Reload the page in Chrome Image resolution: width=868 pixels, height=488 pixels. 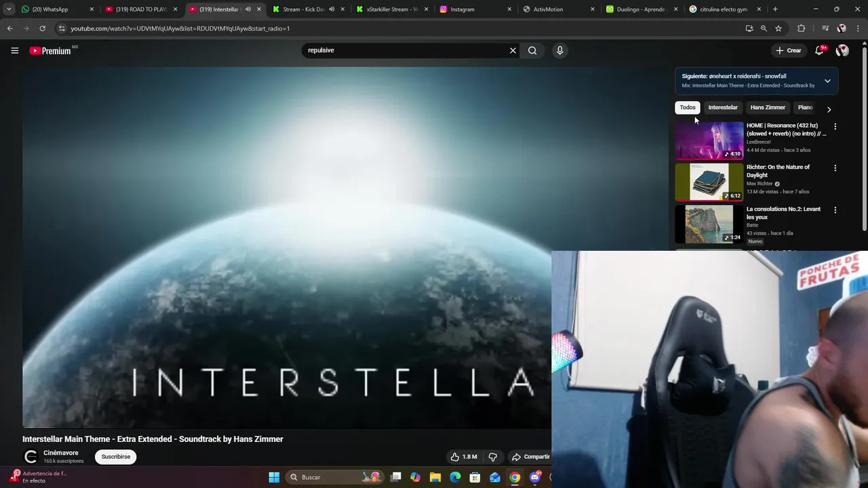coord(42,28)
